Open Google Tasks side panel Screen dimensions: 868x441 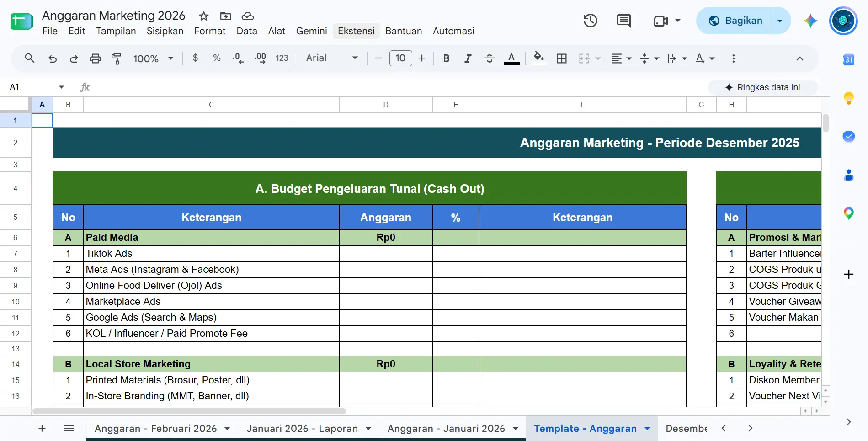pos(849,136)
